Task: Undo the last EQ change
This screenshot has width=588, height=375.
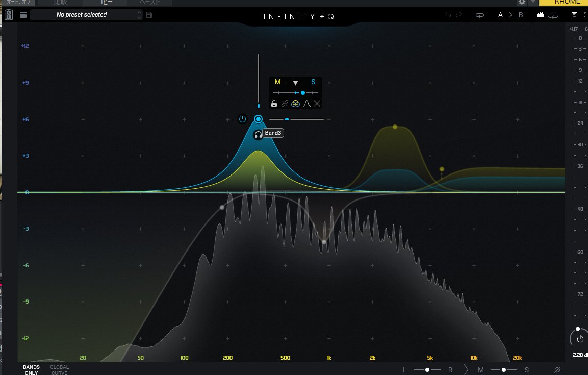Action: [448, 15]
